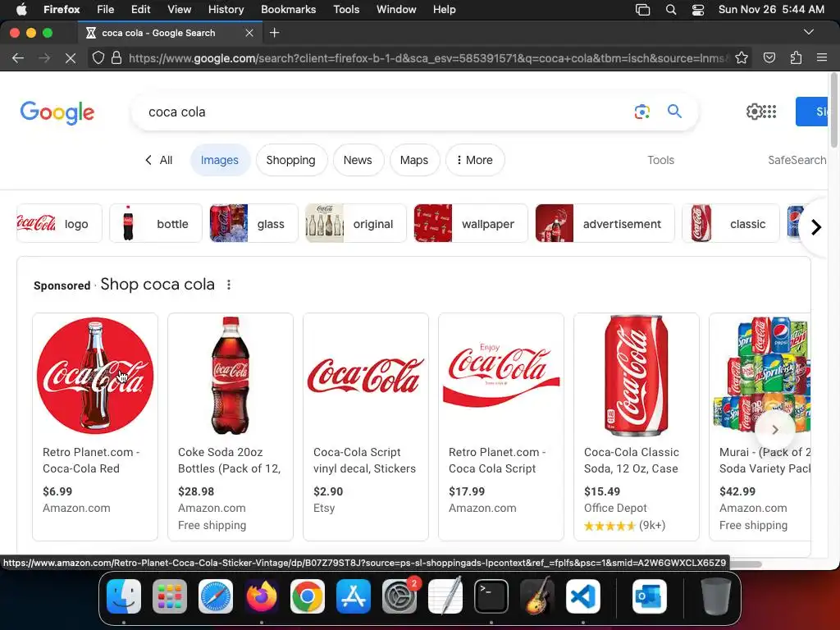Click in the coca cola search field
The width and height of the screenshot is (840, 630).
386,112
